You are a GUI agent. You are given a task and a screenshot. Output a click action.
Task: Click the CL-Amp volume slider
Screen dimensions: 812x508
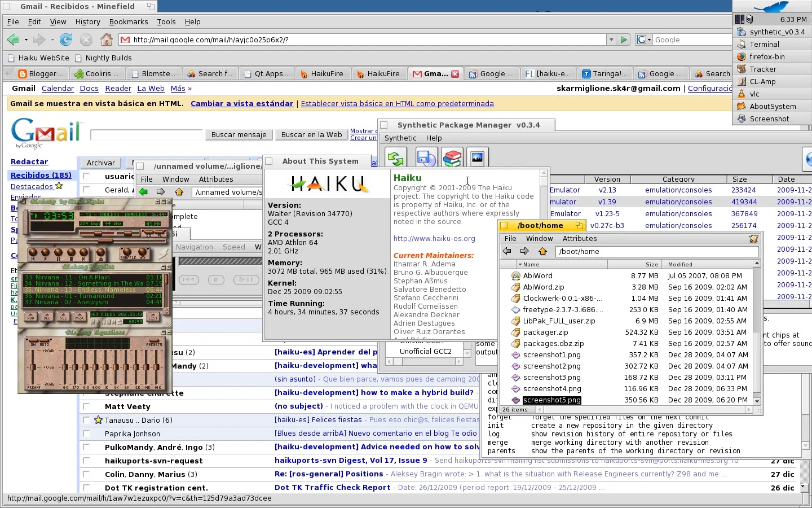(98, 233)
